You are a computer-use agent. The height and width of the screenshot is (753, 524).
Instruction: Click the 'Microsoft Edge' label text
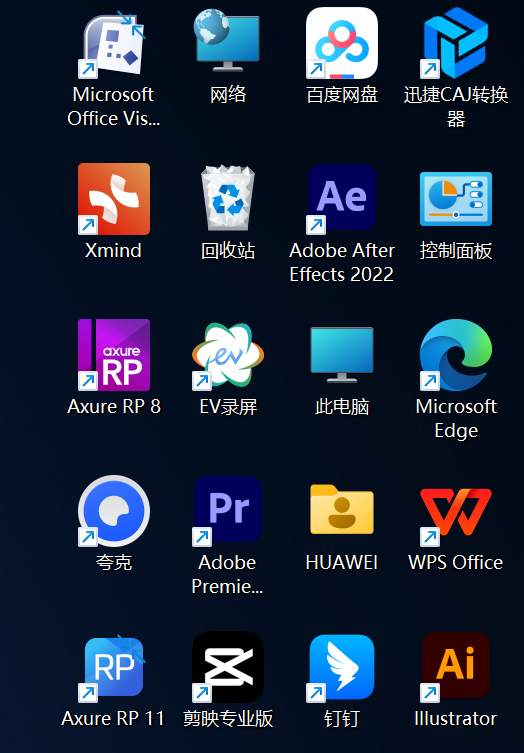[x=456, y=419]
